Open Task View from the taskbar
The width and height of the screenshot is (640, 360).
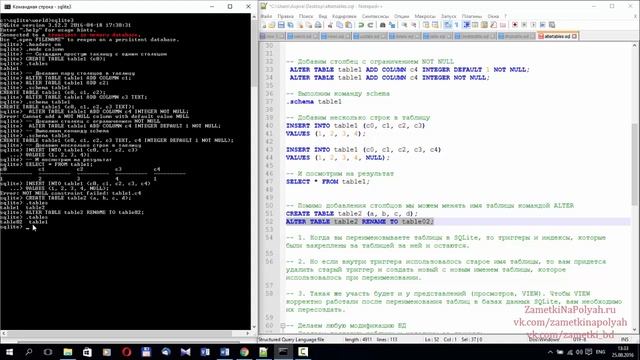coord(48,352)
